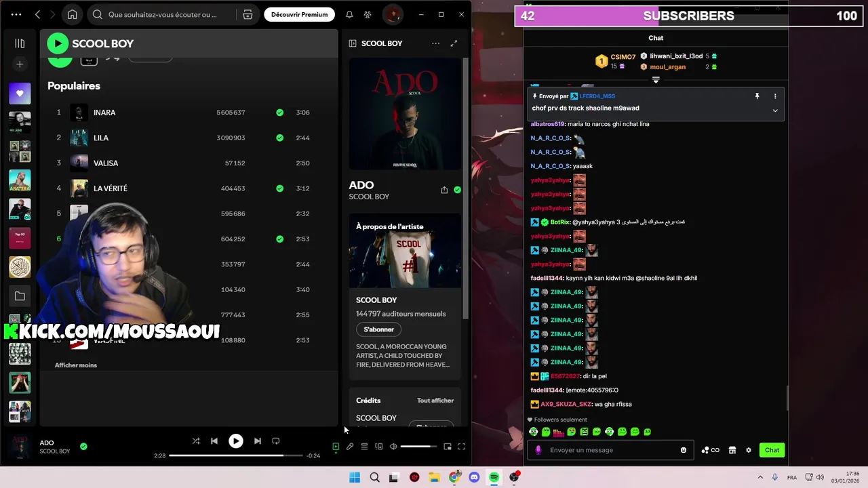Open À propos de l'artiste card
The image size is (868, 488).
pos(405,297)
